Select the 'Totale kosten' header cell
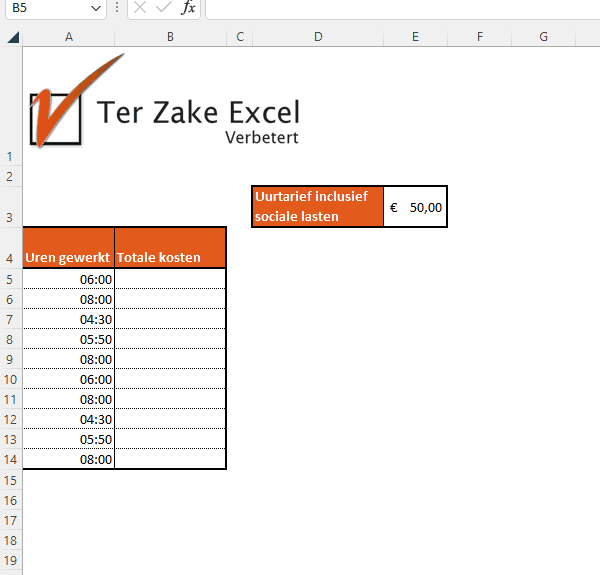This screenshot has height=575, width=600. [x=170, y=248]
